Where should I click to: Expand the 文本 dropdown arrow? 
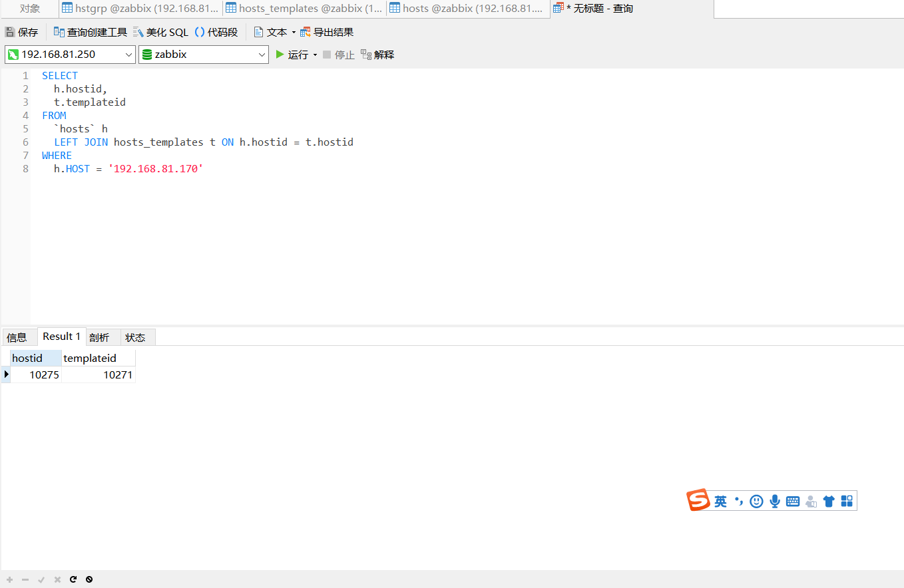294,33
